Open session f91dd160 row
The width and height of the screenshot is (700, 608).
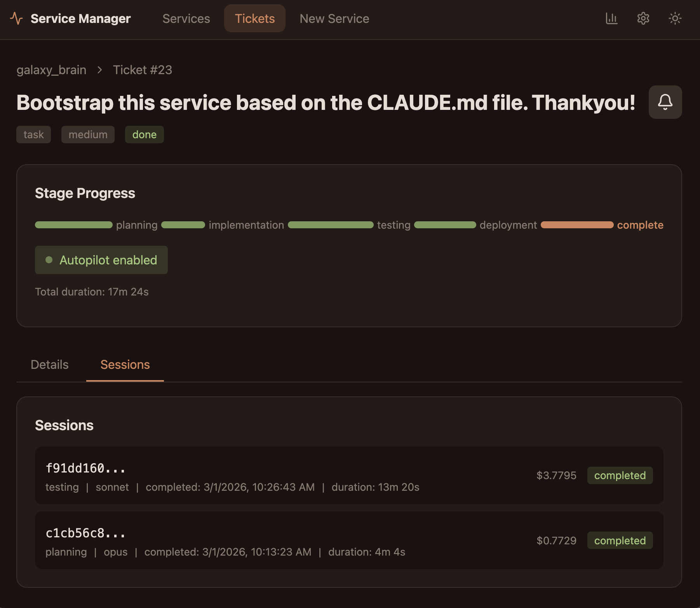click(x=272, y=476)
